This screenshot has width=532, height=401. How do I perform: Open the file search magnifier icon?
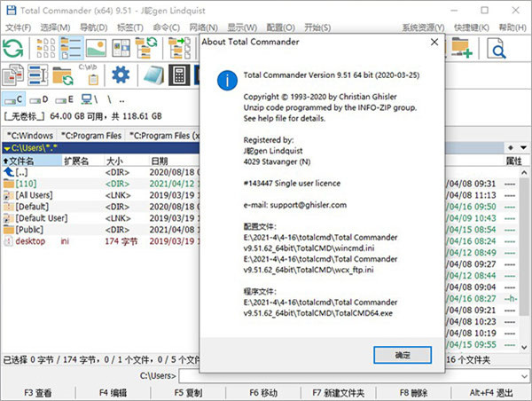[497, 48]
